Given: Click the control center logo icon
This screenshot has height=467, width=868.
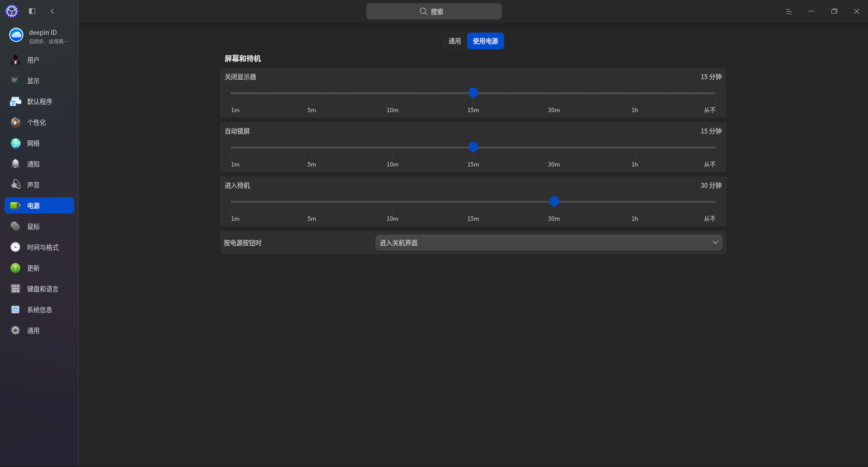Looking at the screenshot, I should point(12,11).
